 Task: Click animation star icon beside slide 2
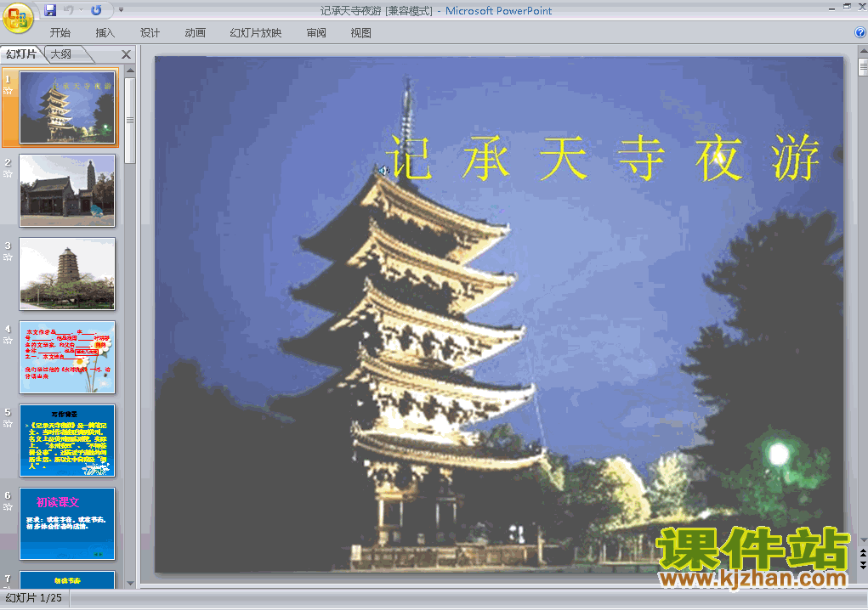[x=8, y=173]
